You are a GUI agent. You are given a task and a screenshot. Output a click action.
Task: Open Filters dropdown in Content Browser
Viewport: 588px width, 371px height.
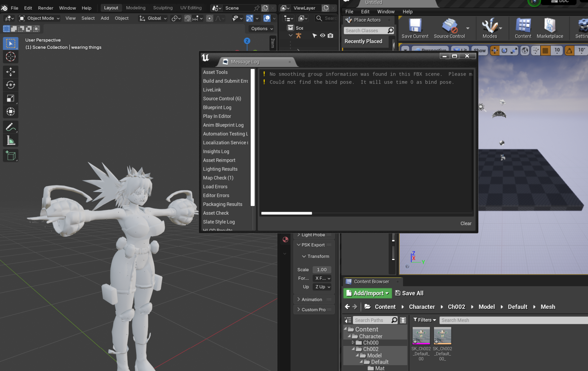point(425,320)
